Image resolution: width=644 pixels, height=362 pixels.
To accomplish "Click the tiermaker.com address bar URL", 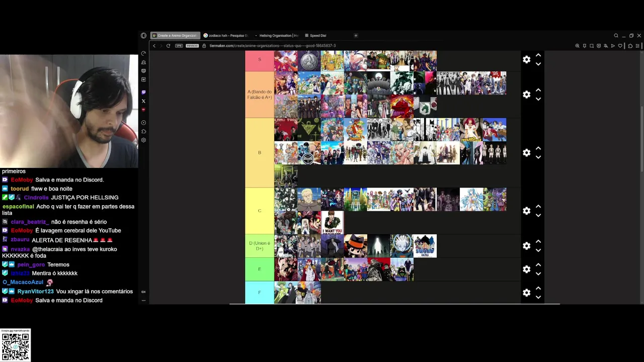I will 272,46.
